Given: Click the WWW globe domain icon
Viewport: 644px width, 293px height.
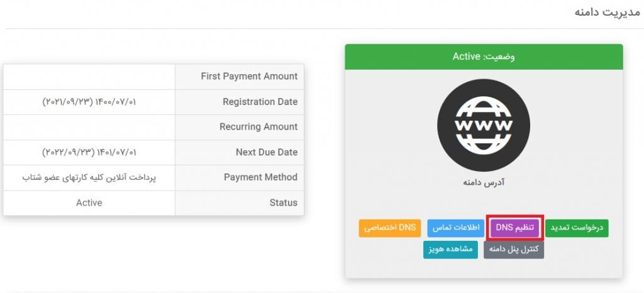Looking at the screenshot, I should (x=484, y=125).
